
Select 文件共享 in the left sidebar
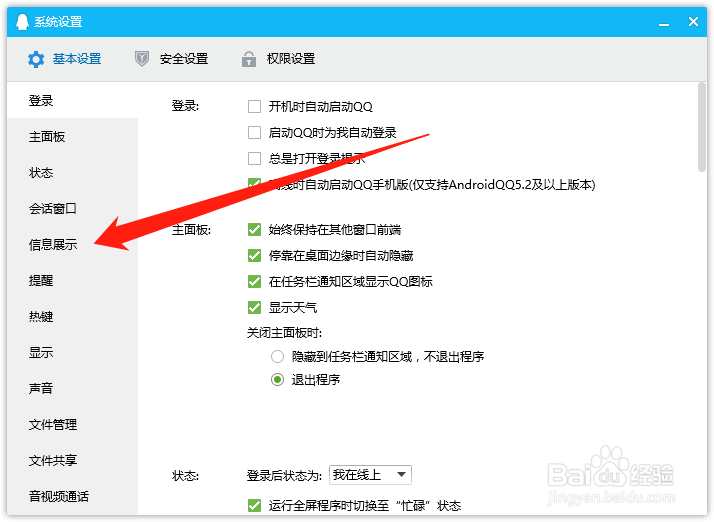click(72, 461)
